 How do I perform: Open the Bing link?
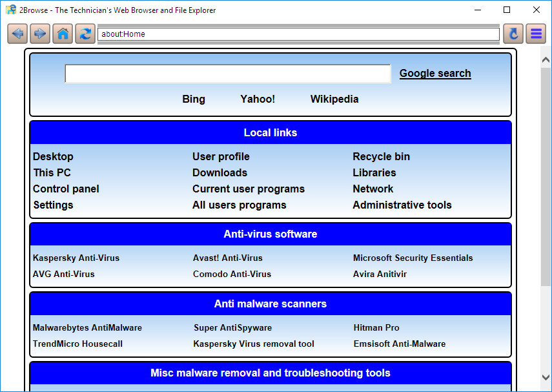coord(194,99)
